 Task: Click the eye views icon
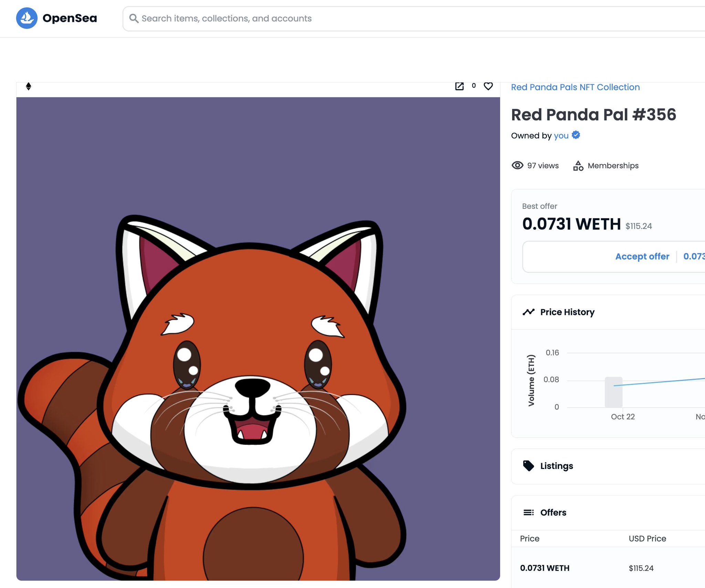[517, 165]
